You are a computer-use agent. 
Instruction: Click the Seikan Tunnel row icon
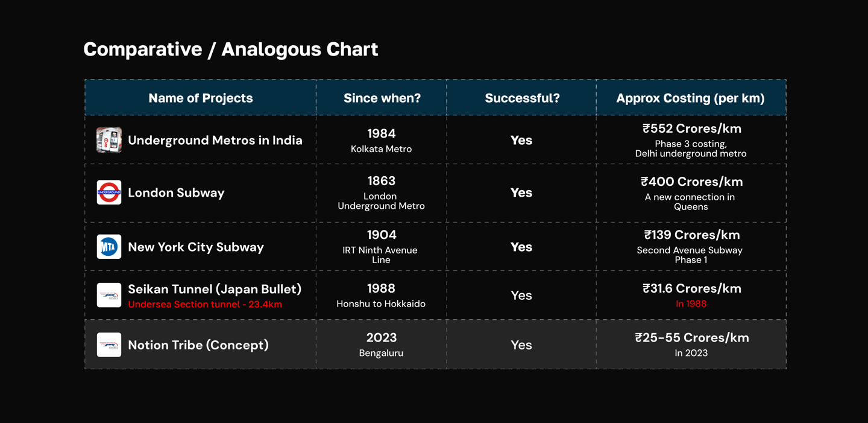(109, 295)
